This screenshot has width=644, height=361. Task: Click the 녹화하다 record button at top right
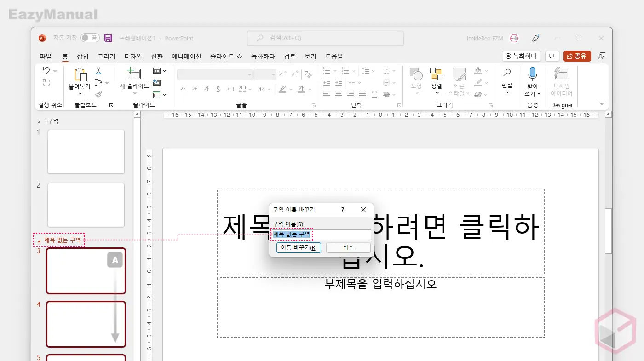(x=522, y=56)
